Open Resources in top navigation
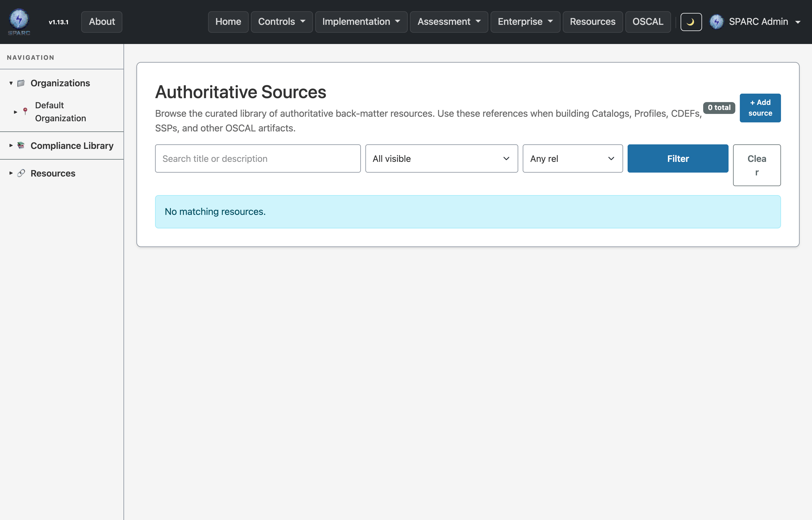The width and height of the screenshot is (812, 520). tap(593, 22)
